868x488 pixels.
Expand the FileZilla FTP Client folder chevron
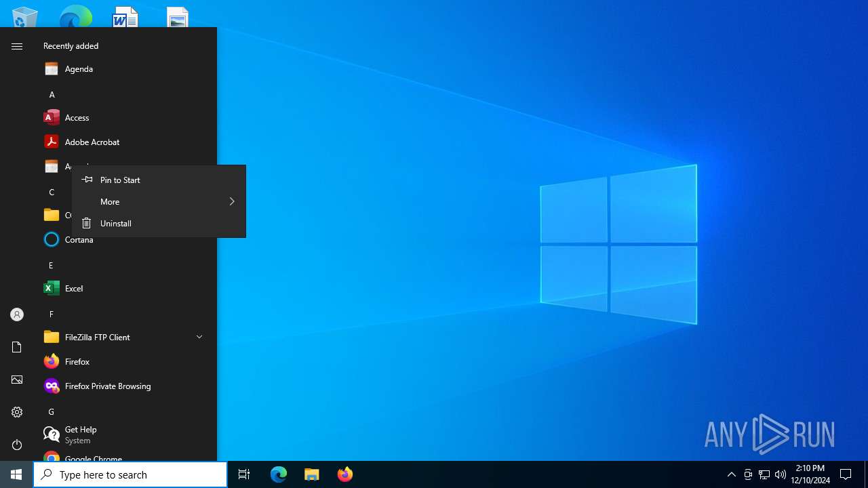coord(199,337)
